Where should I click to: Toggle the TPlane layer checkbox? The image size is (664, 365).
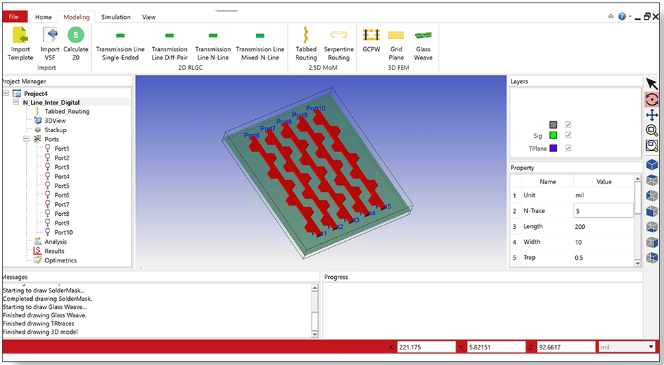(x=567, y=148)
